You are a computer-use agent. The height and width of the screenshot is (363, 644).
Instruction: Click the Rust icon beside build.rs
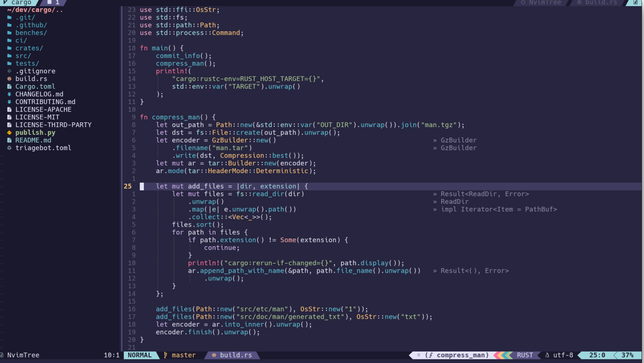pyautogui.click(x=10, y=79)
